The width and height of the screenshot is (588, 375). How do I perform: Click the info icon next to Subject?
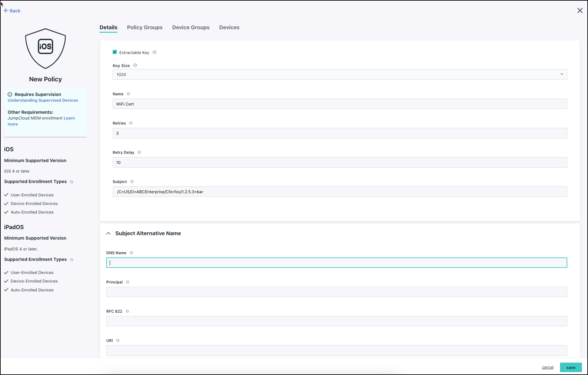click(x=132, y=182)
